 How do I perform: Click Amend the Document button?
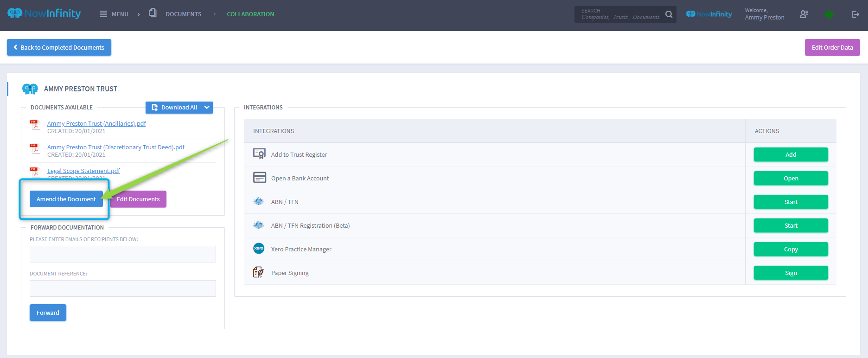click(x=66, y=199)
